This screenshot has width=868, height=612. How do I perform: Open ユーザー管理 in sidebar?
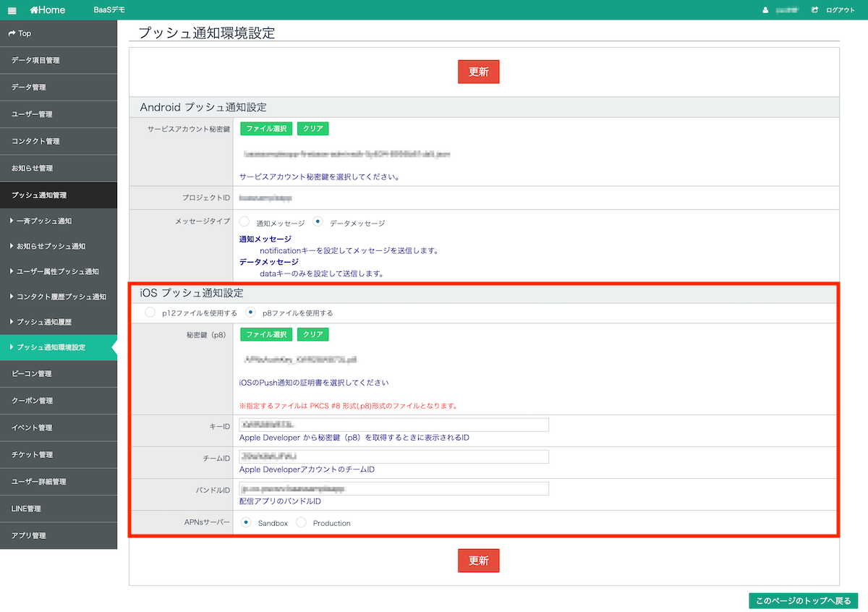click(59, 114)
